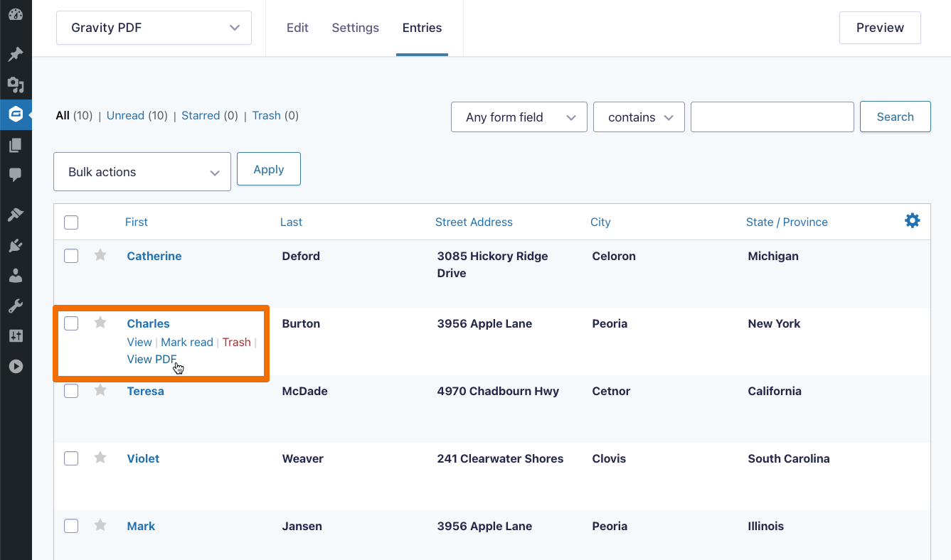Click the South Carolina state cell

coord(789,458)
